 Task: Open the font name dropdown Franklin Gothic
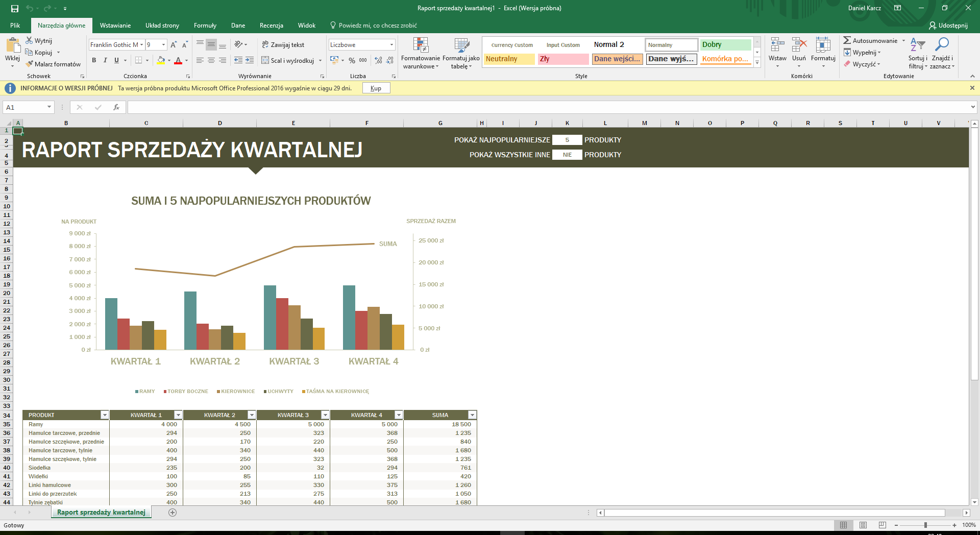141,45
